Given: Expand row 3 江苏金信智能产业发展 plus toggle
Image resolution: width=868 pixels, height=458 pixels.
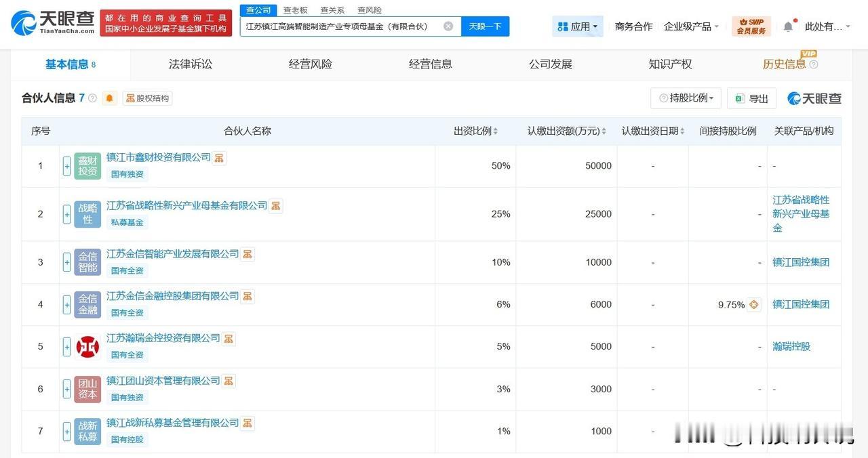Looking at the screenshot, I should (66, 262).
